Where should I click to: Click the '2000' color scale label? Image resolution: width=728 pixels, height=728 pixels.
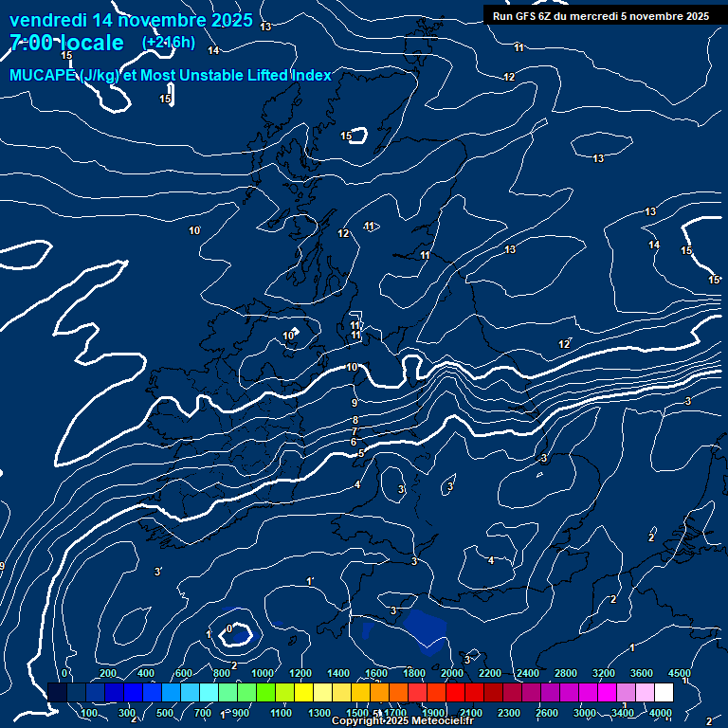452,673
